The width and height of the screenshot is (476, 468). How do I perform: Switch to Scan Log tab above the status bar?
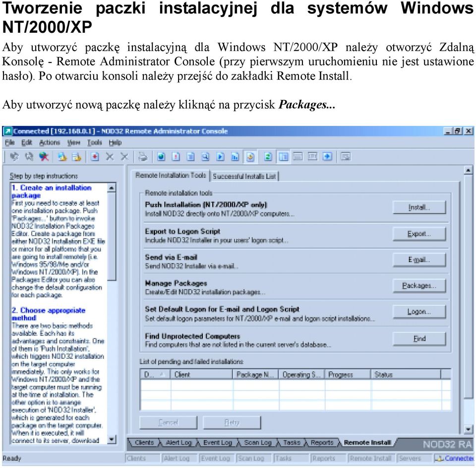[x=258, y=443]
